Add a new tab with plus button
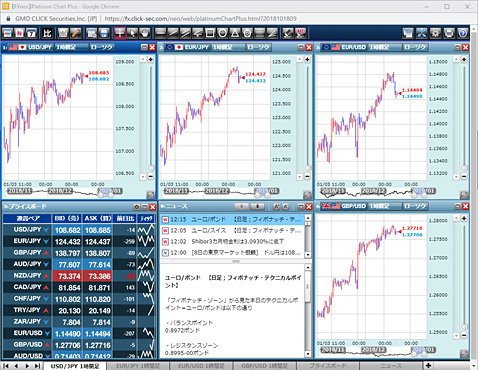 tap(428, 365)
